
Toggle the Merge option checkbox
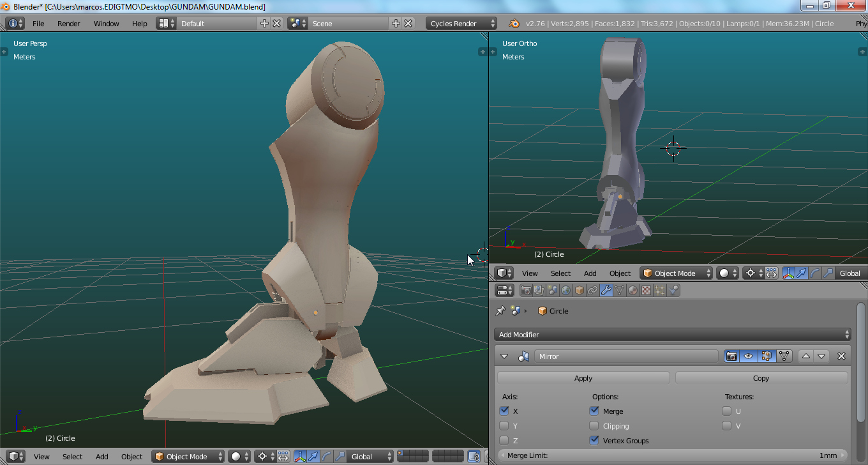[595, 411]
